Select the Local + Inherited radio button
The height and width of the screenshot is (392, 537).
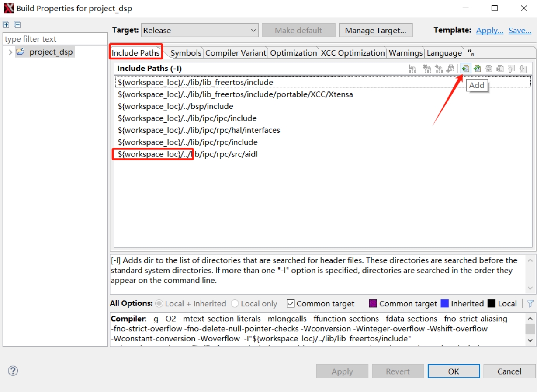[159, 303]
